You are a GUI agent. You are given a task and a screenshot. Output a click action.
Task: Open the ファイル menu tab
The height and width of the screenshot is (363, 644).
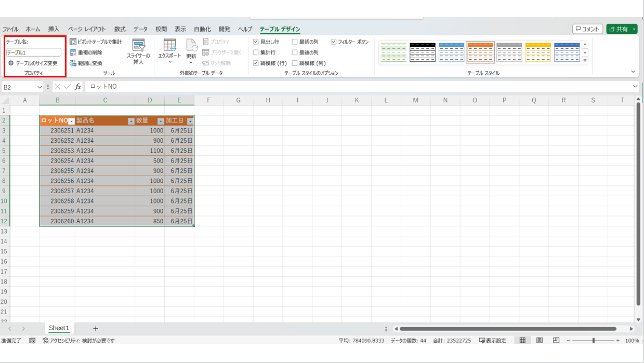pos(10,29)
